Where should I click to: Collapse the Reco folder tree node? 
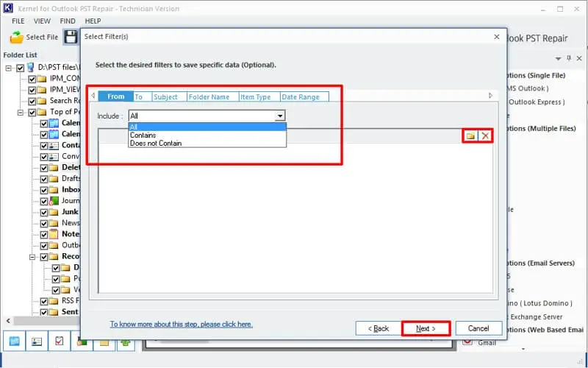(32, 257)
